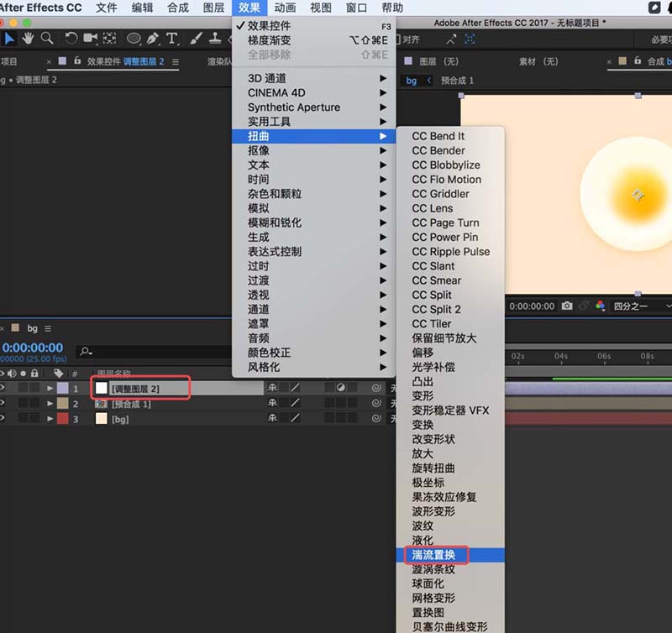Click the red label color of bg layer

click(62, 418)
